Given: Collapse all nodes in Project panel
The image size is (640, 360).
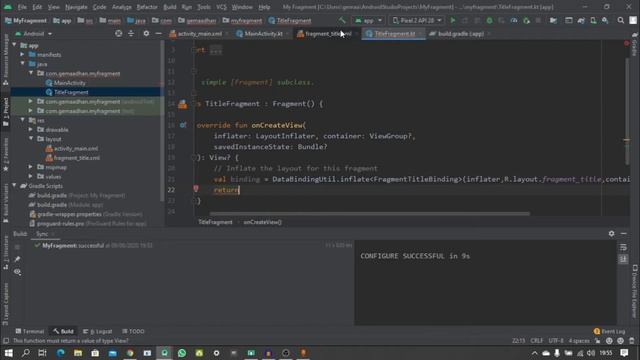Looking at the screenshot, I should tap(131, 33).
